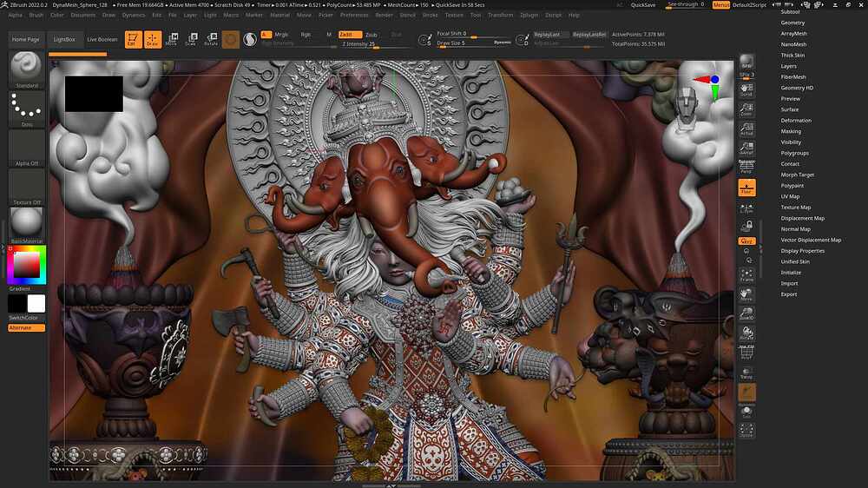Open the Alpha Off selector

[x=27, y=148]
